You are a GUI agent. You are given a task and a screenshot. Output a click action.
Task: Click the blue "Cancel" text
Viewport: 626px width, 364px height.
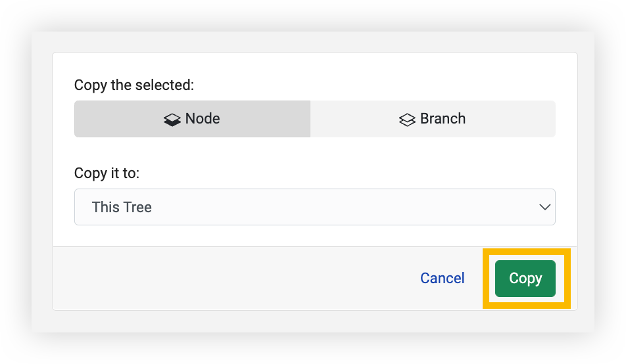(x=442, y=278)
